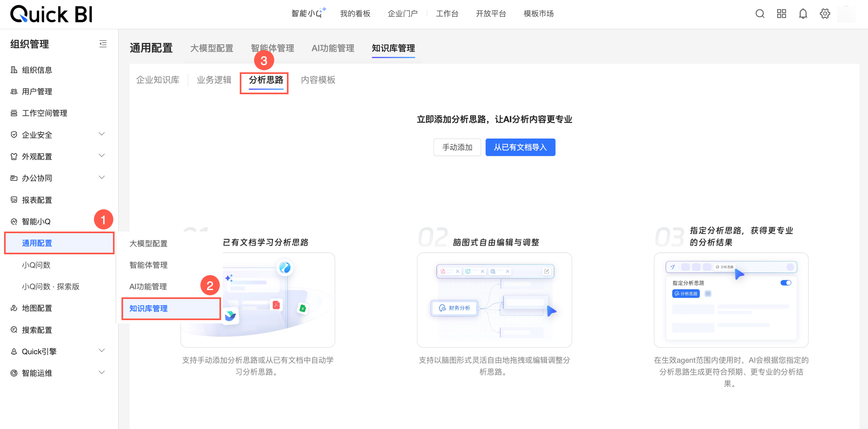The image size is (868, 429).
Task: Click the 报表配置 icon
Action: tap(14, 200)
